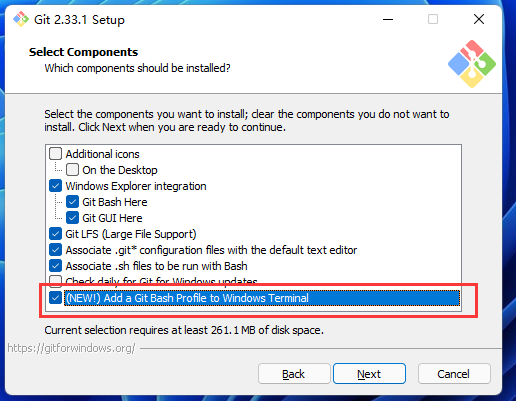The height and width of the screenshot is (401, 516).
Task: Enable the Additional icons checkbox
Action: coord(55,154)
